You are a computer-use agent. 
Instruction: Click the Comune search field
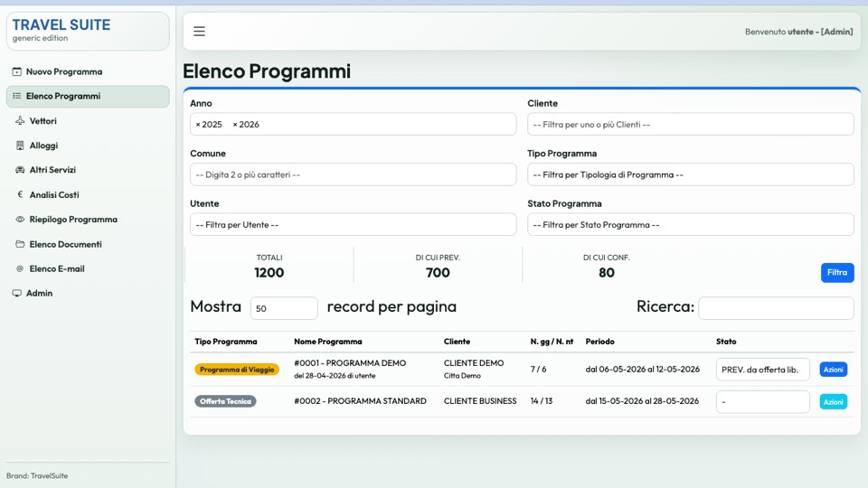(354, 174)
